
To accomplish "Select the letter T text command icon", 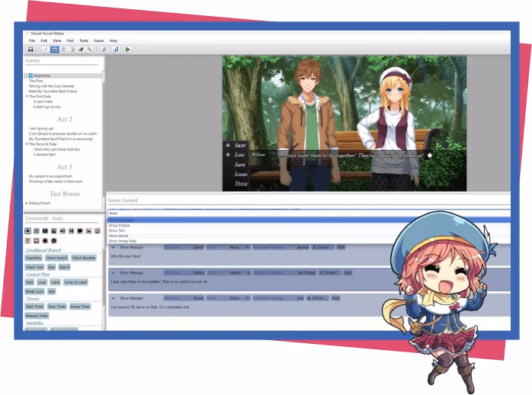I will click(x=28, y=241).
